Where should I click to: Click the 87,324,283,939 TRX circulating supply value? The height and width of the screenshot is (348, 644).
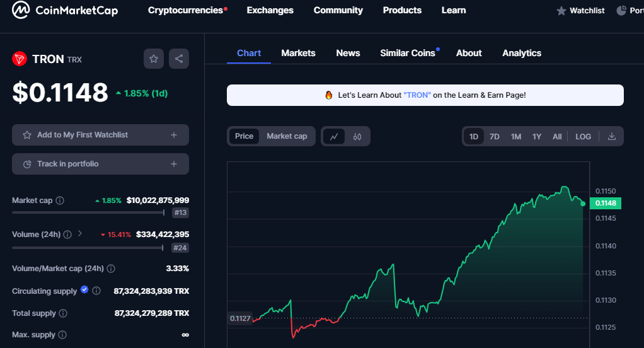tap(151, 291)
